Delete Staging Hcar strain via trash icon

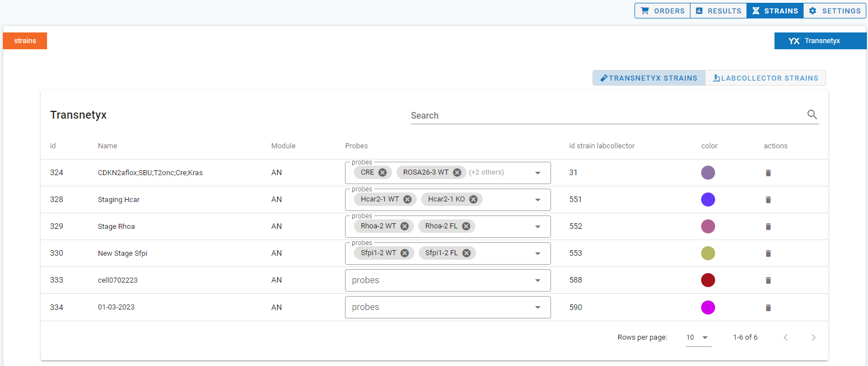[x=768, y=200]
